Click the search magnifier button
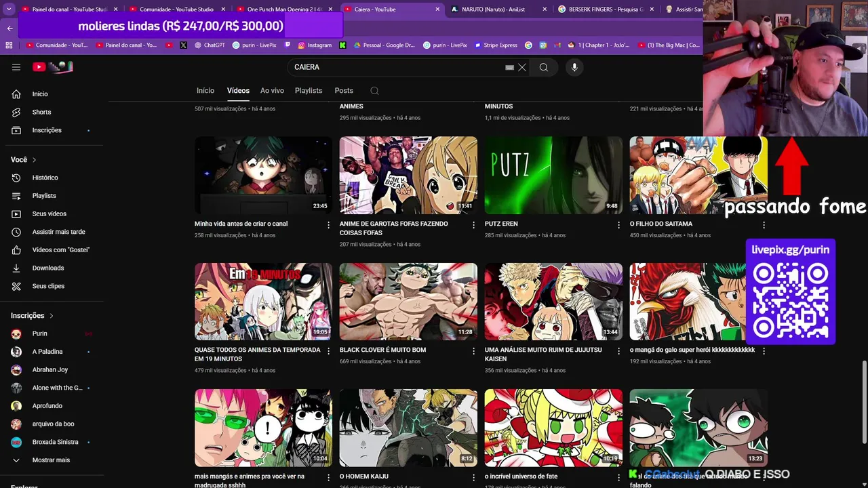868x488 pixels. [x=544, y=67]
